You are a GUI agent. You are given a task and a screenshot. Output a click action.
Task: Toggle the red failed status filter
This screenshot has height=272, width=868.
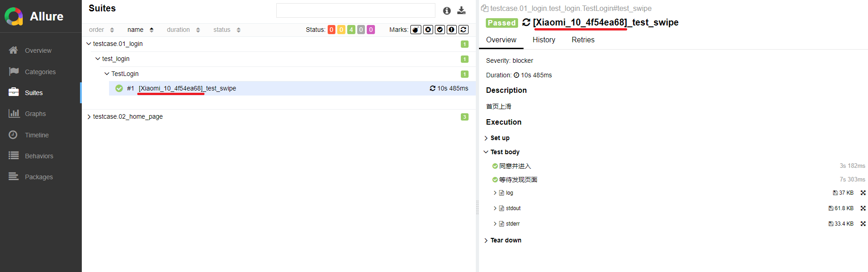331,30
